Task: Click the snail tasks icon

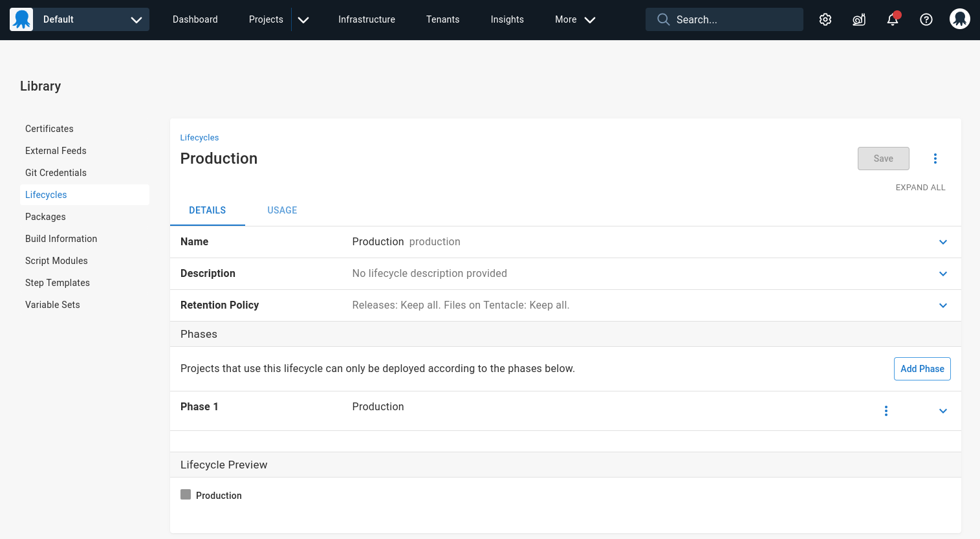Action: (x=859, y=19)
